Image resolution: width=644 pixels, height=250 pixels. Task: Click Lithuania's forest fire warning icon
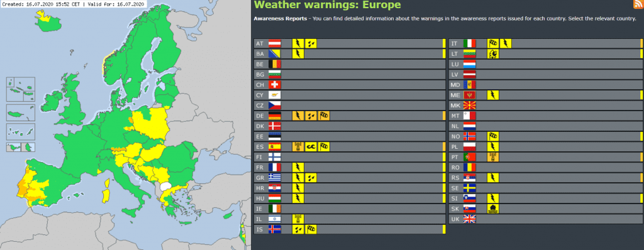pos(493,54)
